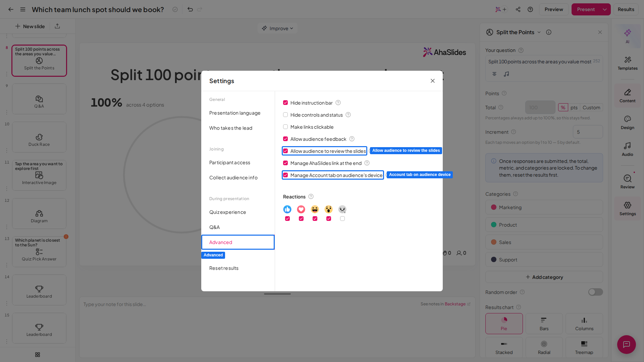Open Participant access settings
The image size is (644, 362).
[230, 163]
